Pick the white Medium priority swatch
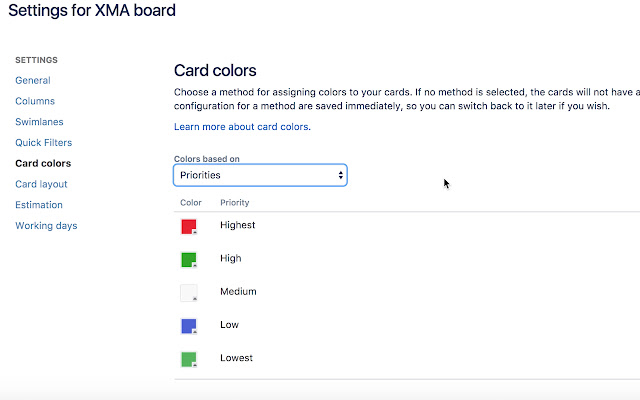The image size is (640, 400). tap(189, 293)
